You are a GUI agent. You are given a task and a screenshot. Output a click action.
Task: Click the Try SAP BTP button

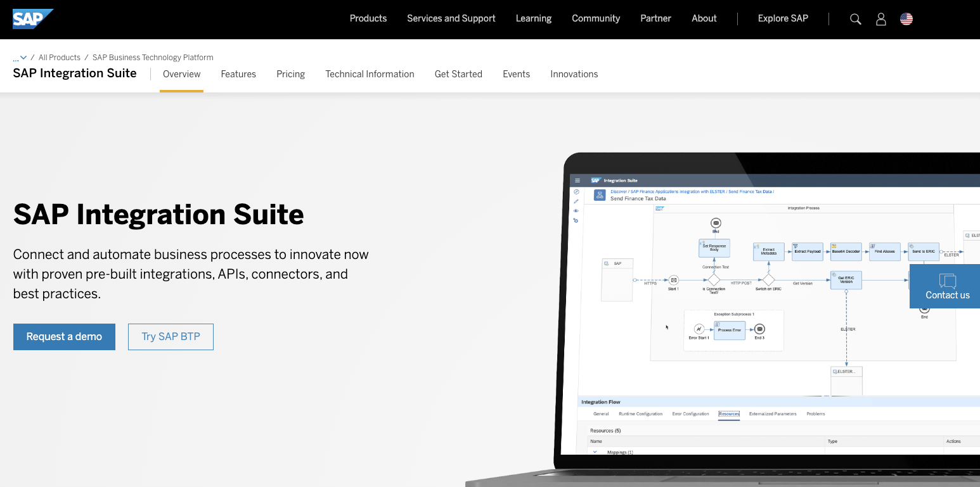[171, 336]
